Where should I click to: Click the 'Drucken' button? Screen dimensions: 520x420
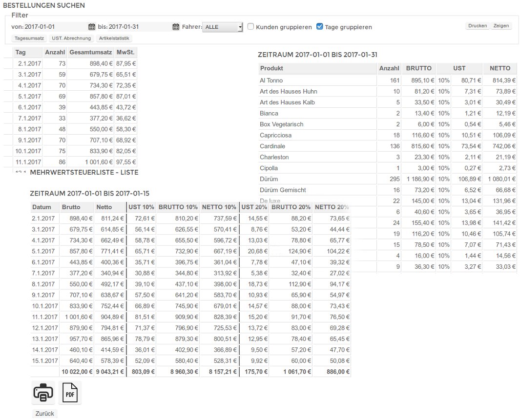[477, 25]
